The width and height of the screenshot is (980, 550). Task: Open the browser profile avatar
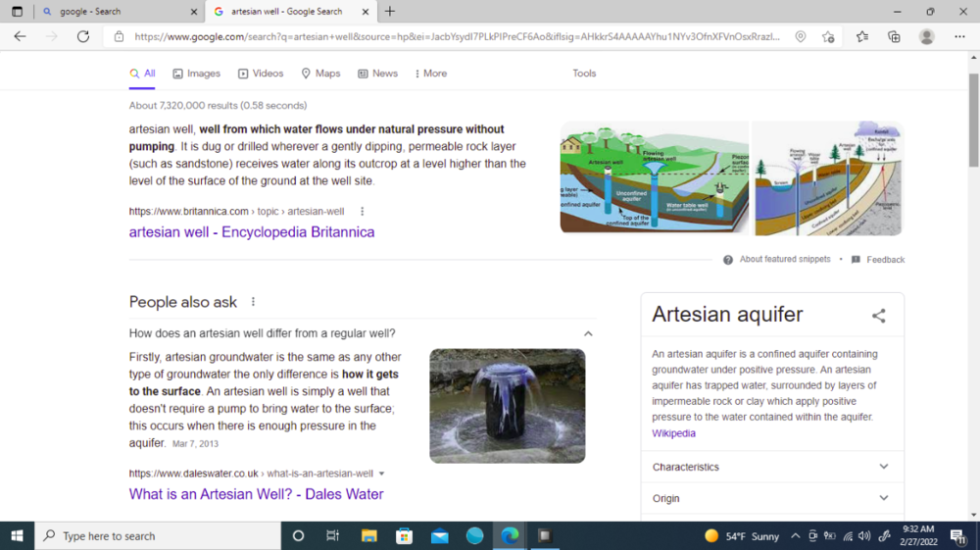[926, 37]
